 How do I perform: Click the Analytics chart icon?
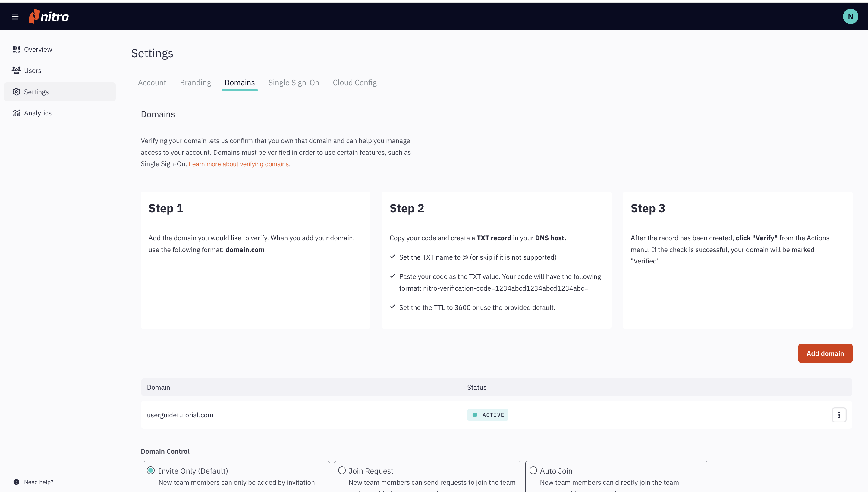click(16, 113)
